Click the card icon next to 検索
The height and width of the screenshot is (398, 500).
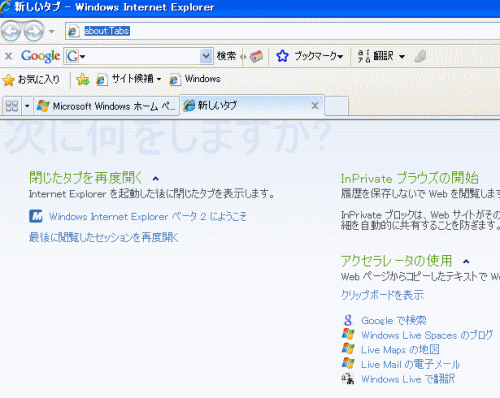tap(256, 56)
